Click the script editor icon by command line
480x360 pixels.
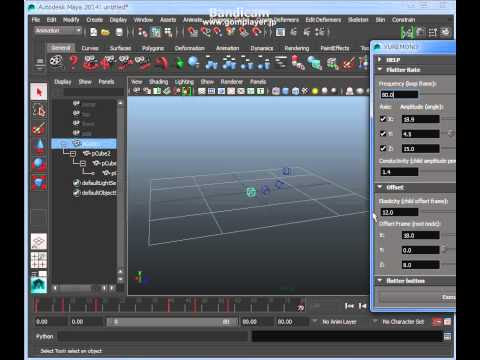(448, 337)
